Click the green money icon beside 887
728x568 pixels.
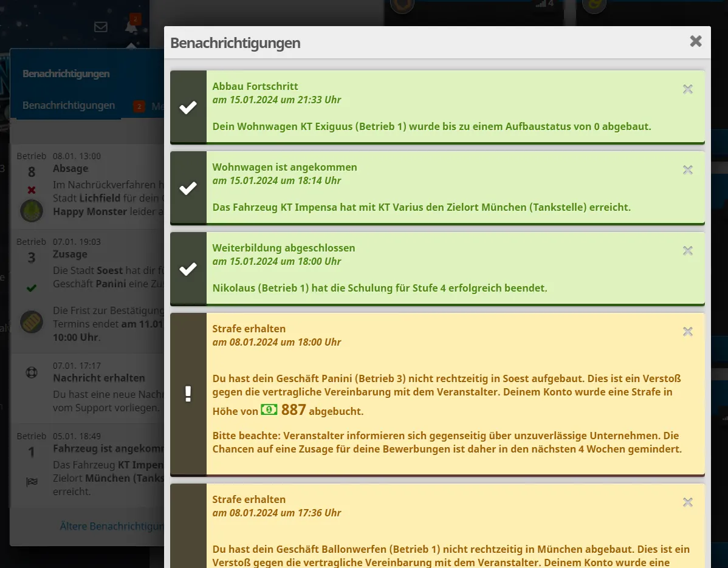point(269,410)
